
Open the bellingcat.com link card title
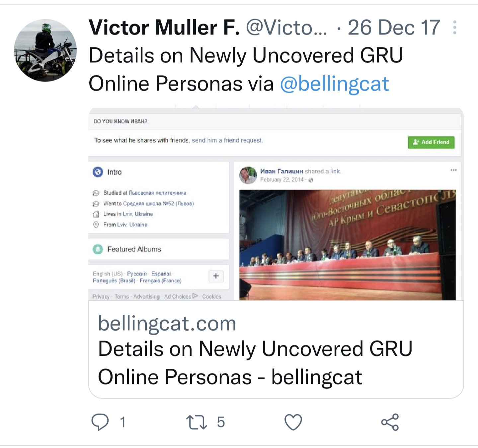[255, 363]
